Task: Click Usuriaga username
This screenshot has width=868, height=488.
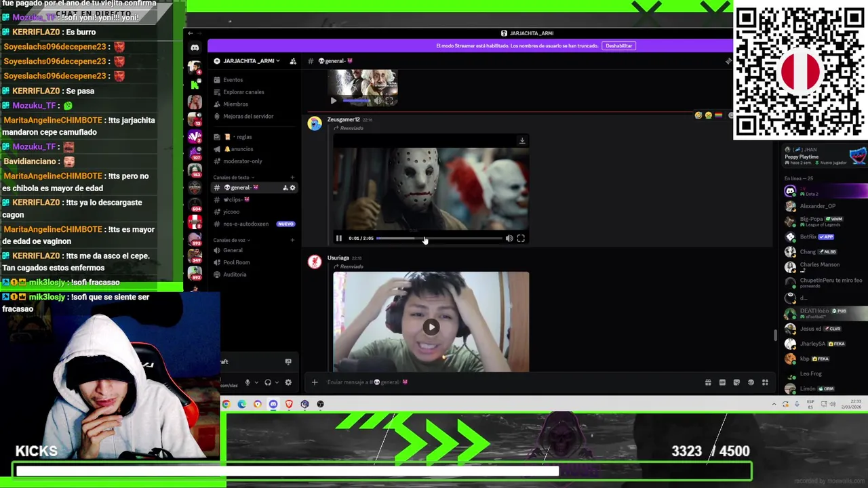Action: click(x=338, y=258)
